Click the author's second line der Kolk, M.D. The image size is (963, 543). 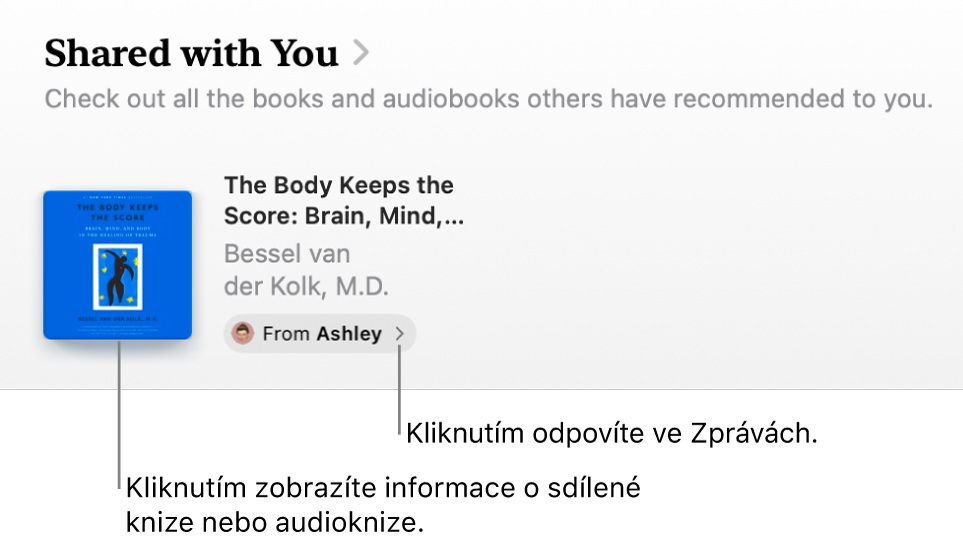tap(306, 287)
